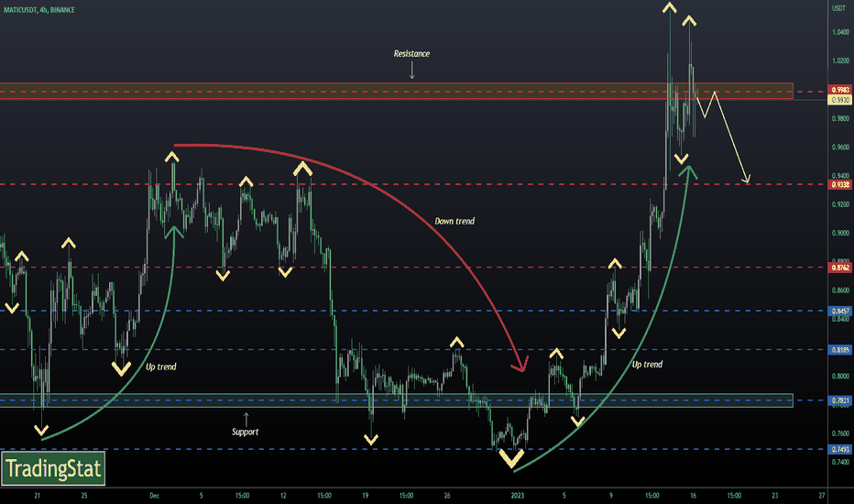
Task: Click the 0.9200 price axis tick
Action: pos(840,204)
